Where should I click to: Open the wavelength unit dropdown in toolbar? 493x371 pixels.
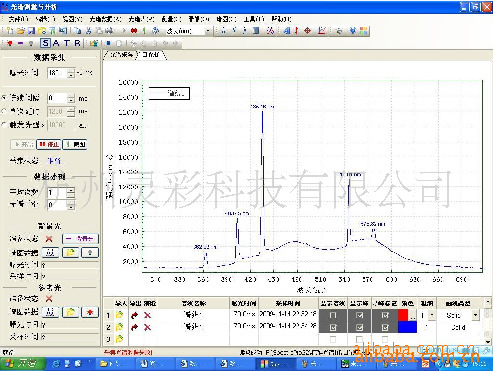(x=208, y=31)
